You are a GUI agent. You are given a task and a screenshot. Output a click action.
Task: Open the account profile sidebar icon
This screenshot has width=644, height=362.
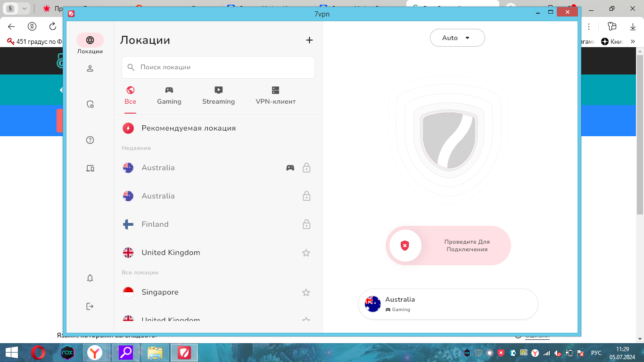point(90,68)
